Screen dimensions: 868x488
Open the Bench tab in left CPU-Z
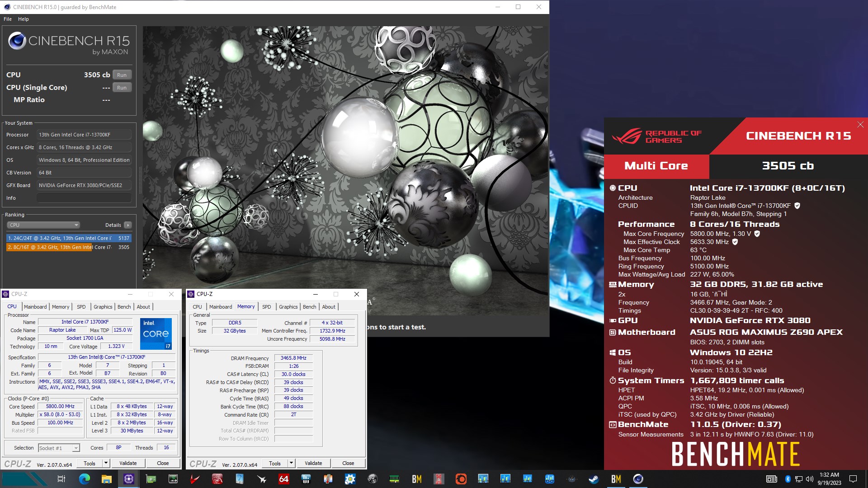pyautogui.click(x=124, y=307)
